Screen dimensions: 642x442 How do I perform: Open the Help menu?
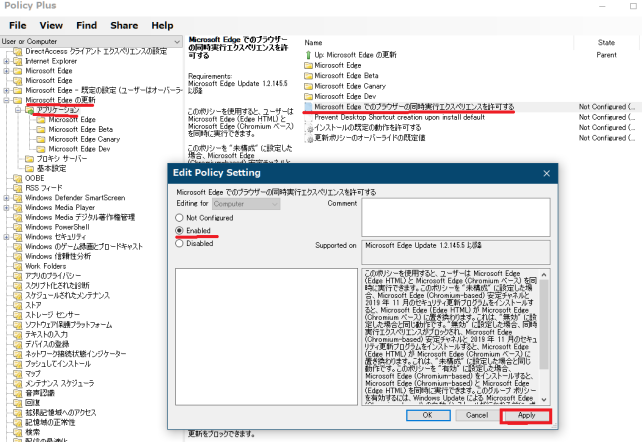162,25
